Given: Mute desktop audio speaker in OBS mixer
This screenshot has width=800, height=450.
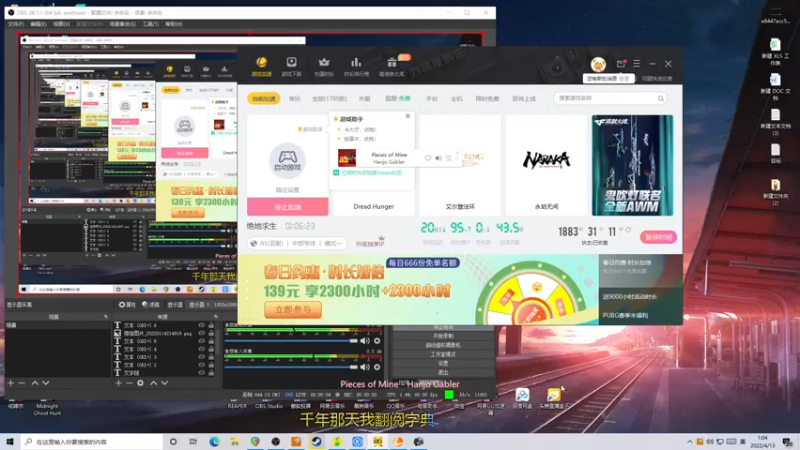Looking at the screenshot, I should tap(365, 341).
